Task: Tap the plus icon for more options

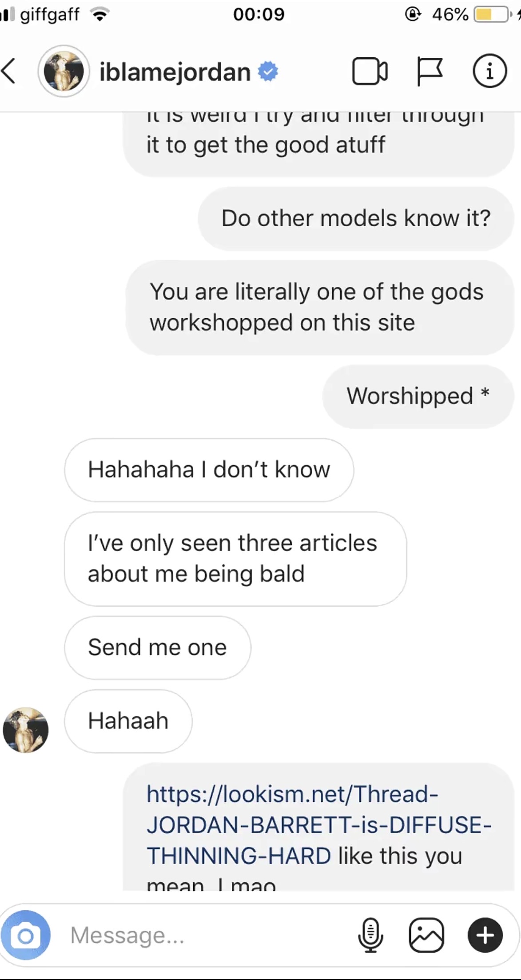Action: tap(485, 935)
